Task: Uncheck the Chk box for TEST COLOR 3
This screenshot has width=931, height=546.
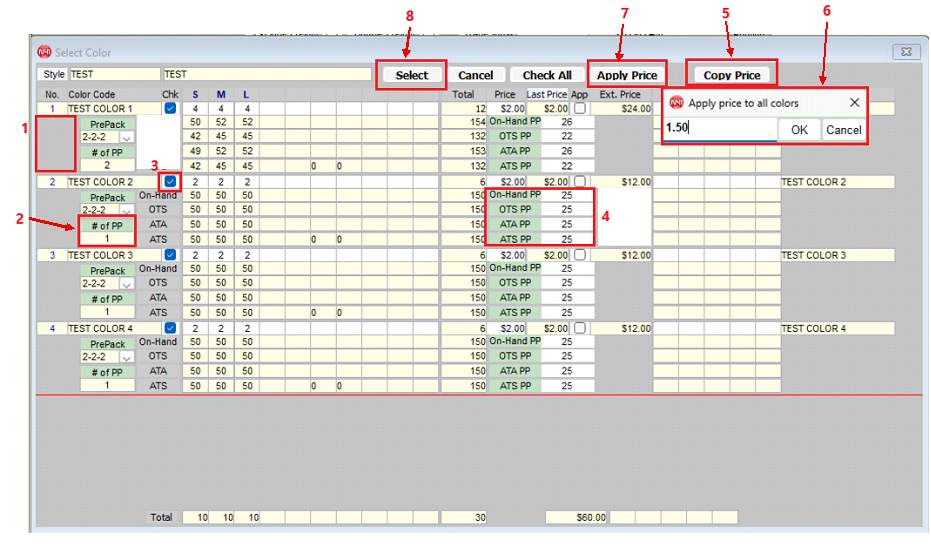Action: pyautogui.click(x=170, y=255)
